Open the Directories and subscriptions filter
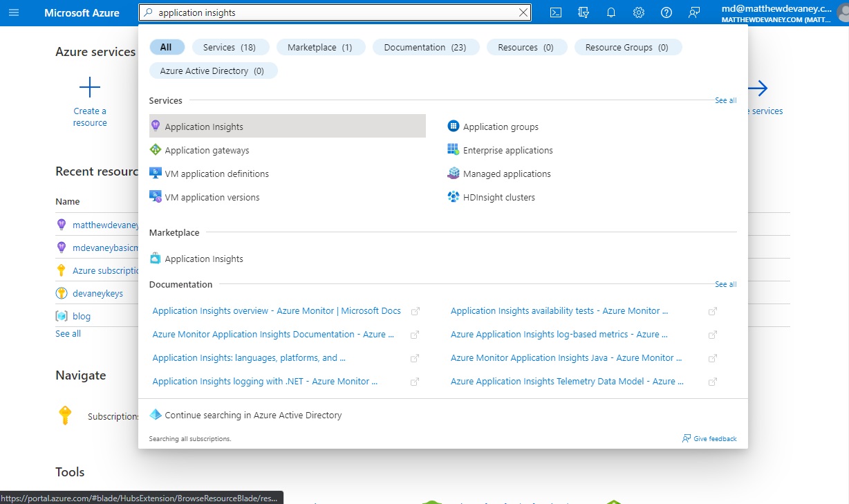 [584, 12]
